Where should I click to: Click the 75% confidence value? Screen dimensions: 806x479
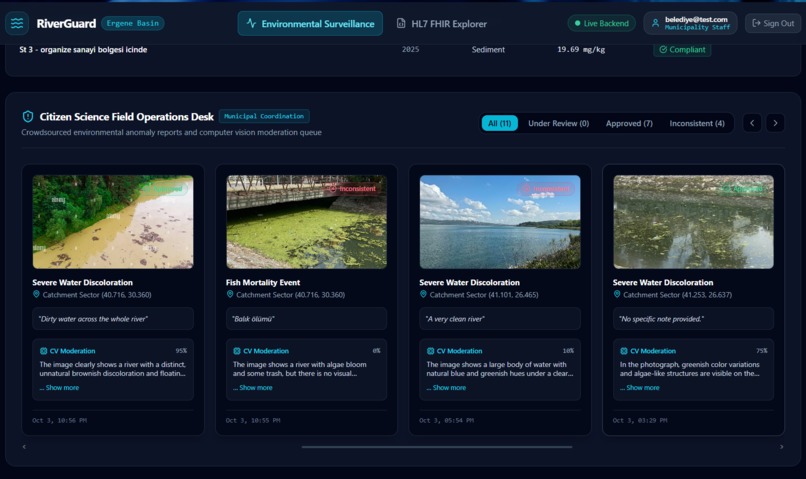pyautogui.click(x=761, y=351)
